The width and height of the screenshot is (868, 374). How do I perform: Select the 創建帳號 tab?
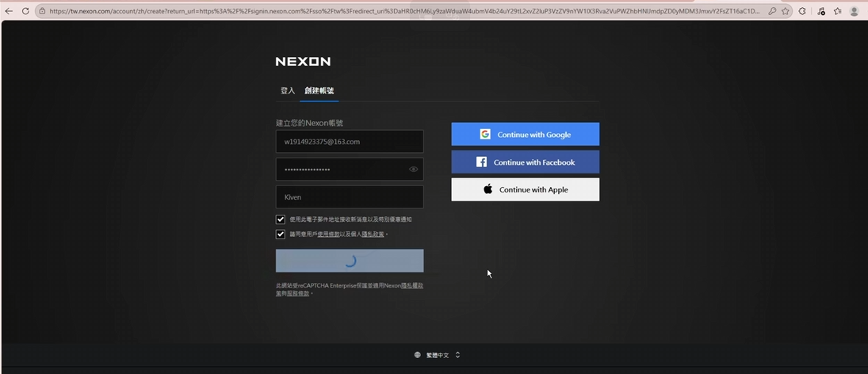coord(319,91)
